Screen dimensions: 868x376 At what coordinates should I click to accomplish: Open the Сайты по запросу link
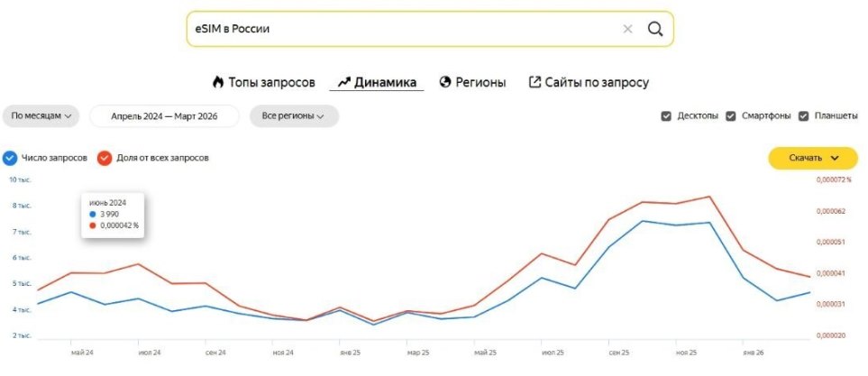click(596, 82)
